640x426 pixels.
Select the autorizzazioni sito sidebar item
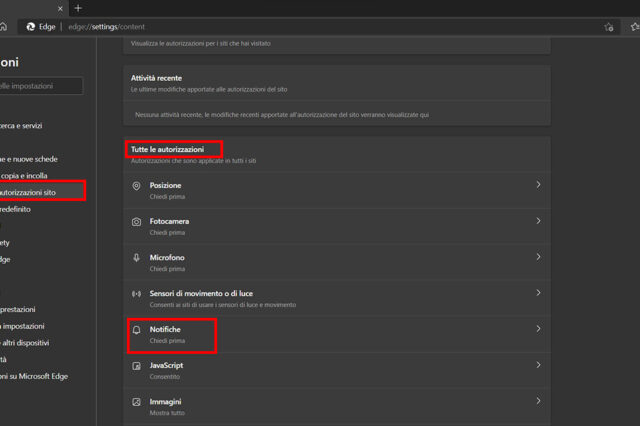click(40, 191)
